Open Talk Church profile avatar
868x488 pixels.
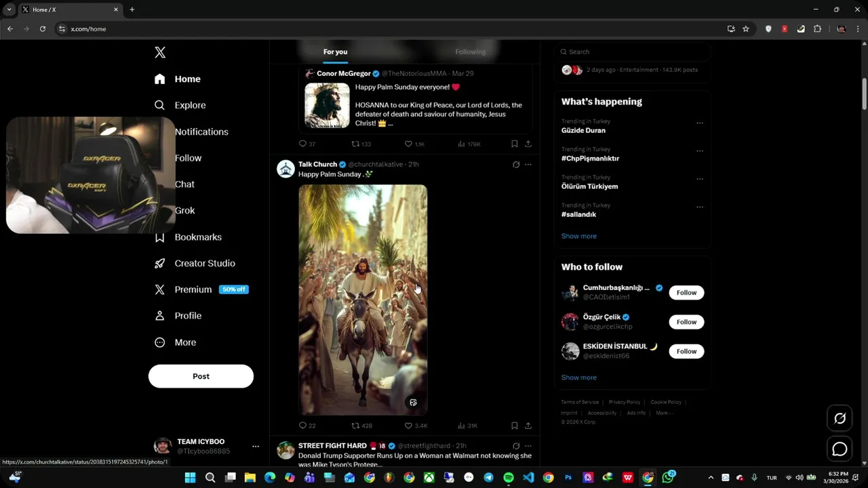tap(285, 169)
